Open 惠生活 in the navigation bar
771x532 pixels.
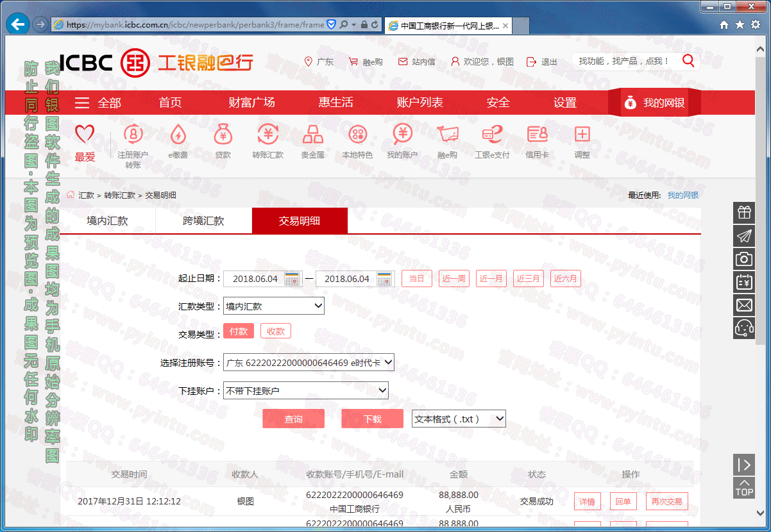click(x=335, y=103)
